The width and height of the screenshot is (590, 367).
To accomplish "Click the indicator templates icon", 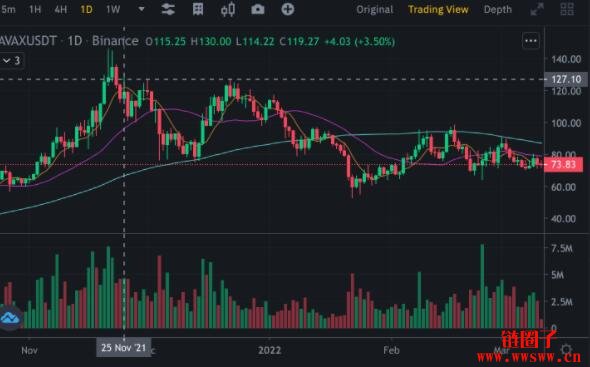I will (x=198, y=9).
